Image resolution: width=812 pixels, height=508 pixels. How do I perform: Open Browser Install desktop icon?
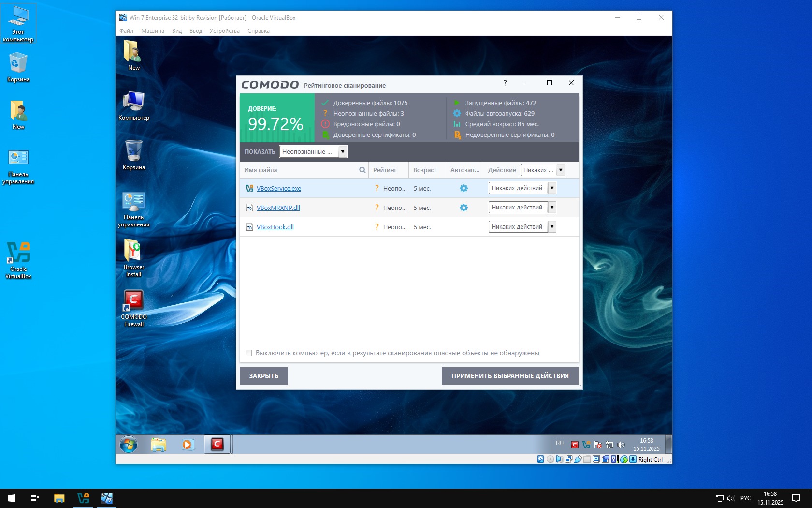point(133,251)
